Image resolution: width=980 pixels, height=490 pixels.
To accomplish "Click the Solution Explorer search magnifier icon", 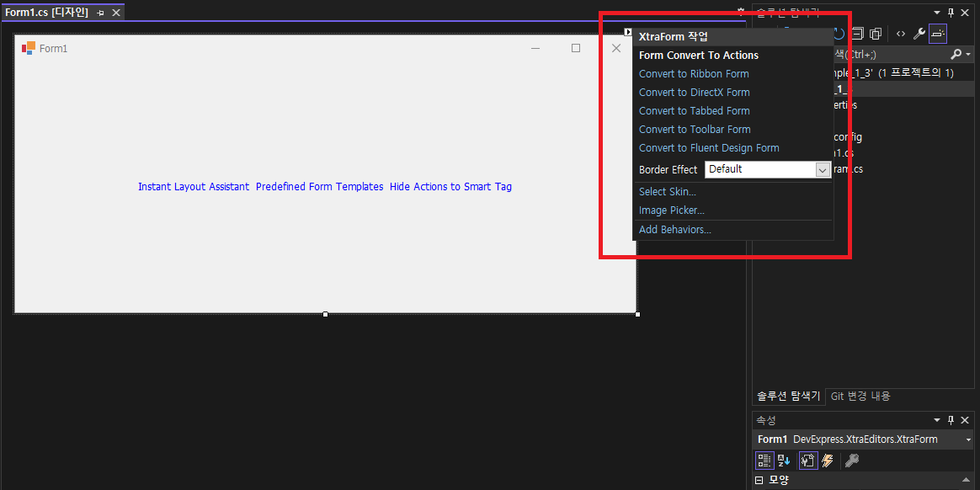I will pyautogui.click(x=956, y=55).
